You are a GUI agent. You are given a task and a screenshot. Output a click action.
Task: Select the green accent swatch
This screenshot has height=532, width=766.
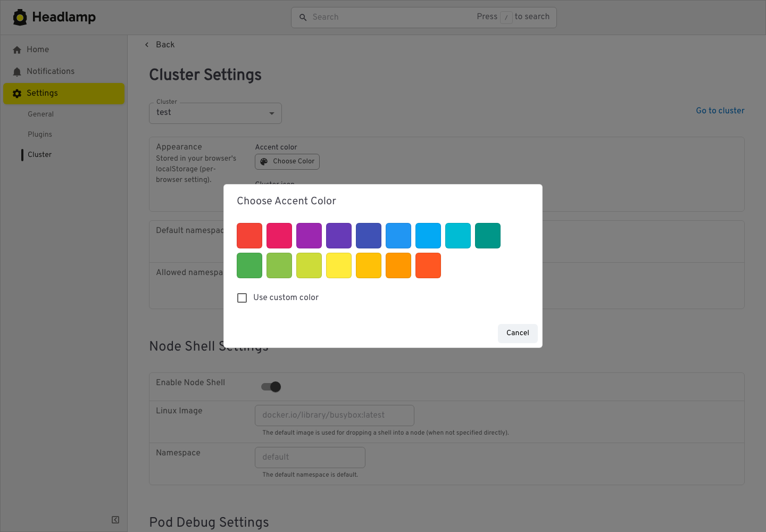coord(249,265)
